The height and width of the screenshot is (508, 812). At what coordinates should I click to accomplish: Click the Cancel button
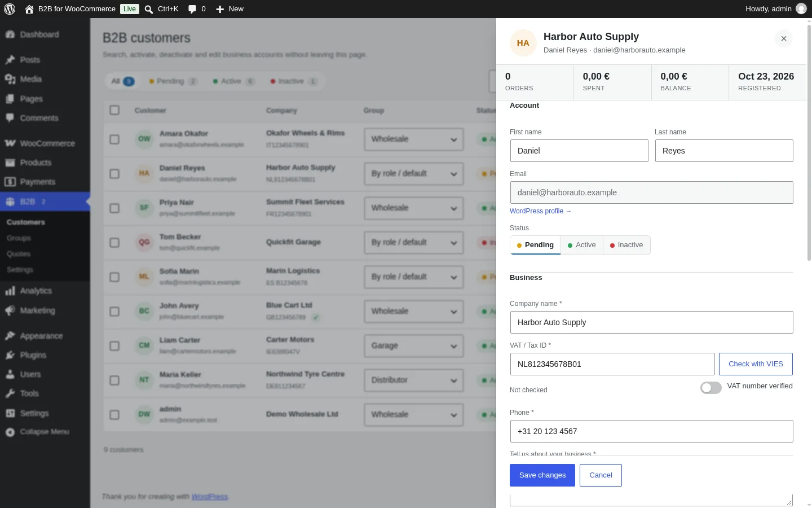[601, 475]
